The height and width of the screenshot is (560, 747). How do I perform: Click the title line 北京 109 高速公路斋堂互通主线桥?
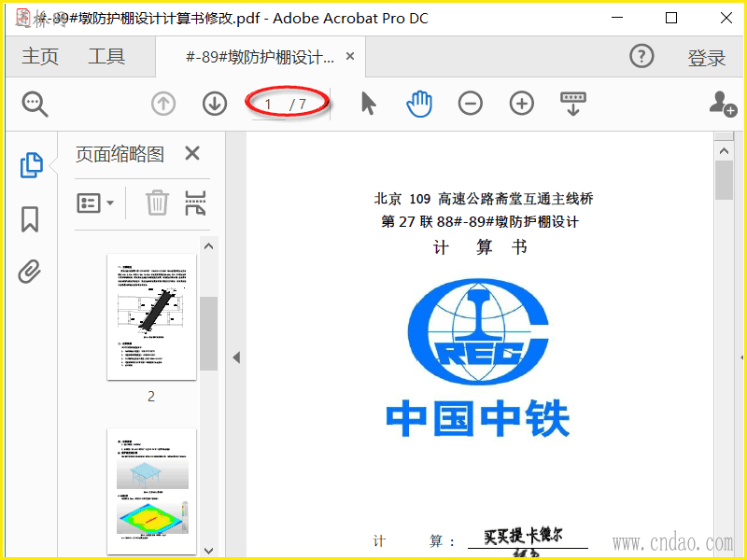click(484, 199)
